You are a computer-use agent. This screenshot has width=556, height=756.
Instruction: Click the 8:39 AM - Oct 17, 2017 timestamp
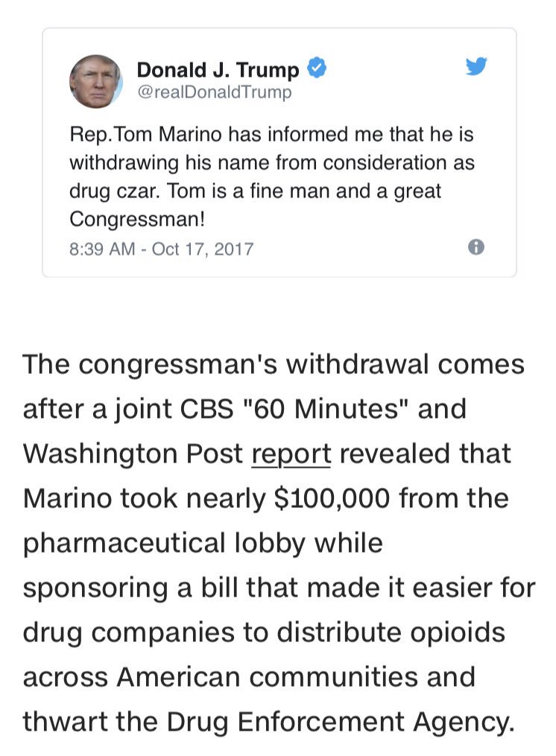[161, 249]
